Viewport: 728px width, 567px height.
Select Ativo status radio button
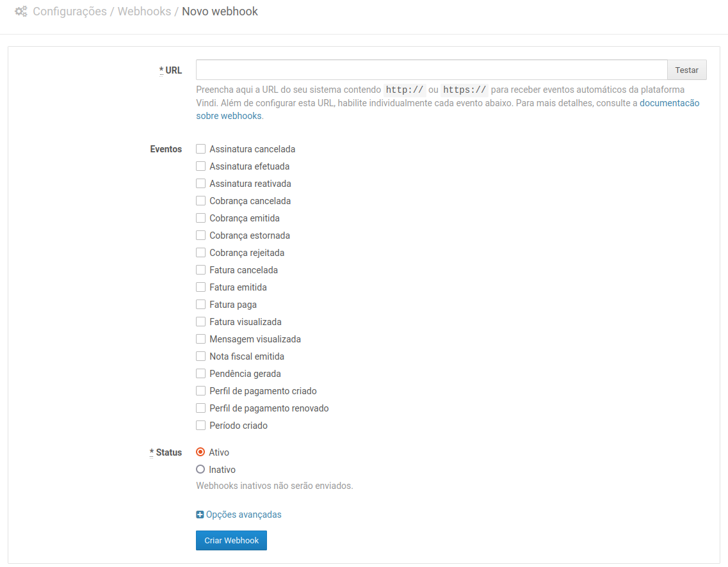200,452
